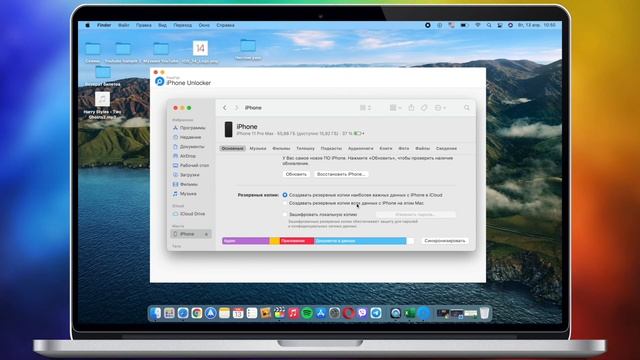Open Viber from the Dock
640x360 pixels.
pyautogui.click(x=362, y=313)
